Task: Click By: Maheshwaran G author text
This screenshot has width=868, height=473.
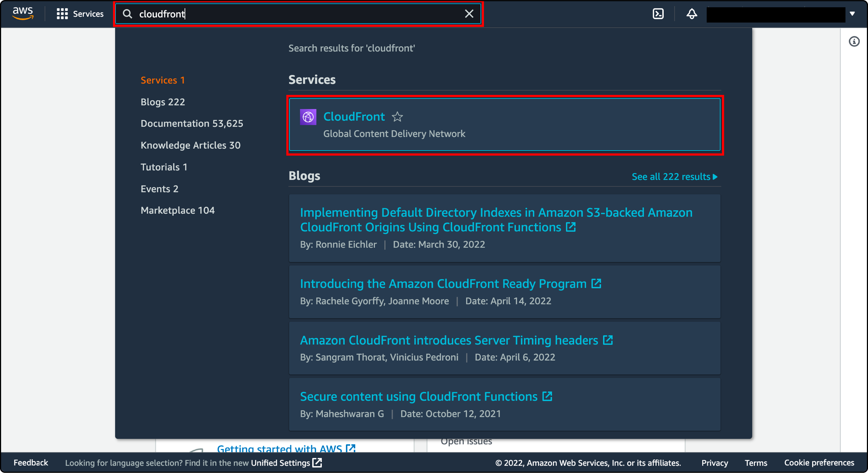Action: coord(342,414)
